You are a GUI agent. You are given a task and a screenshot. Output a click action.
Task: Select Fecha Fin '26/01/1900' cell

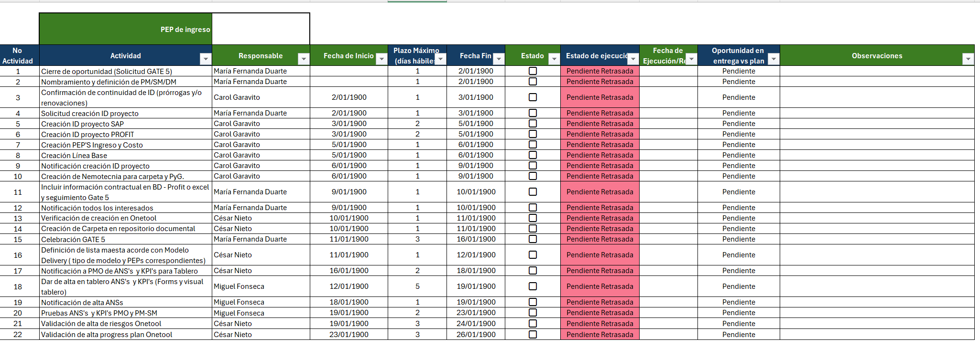tap(476, 335)
